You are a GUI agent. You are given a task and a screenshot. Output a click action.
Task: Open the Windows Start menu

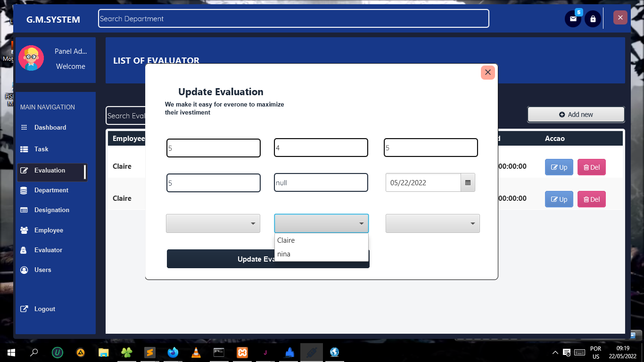[x=11, y=352]
